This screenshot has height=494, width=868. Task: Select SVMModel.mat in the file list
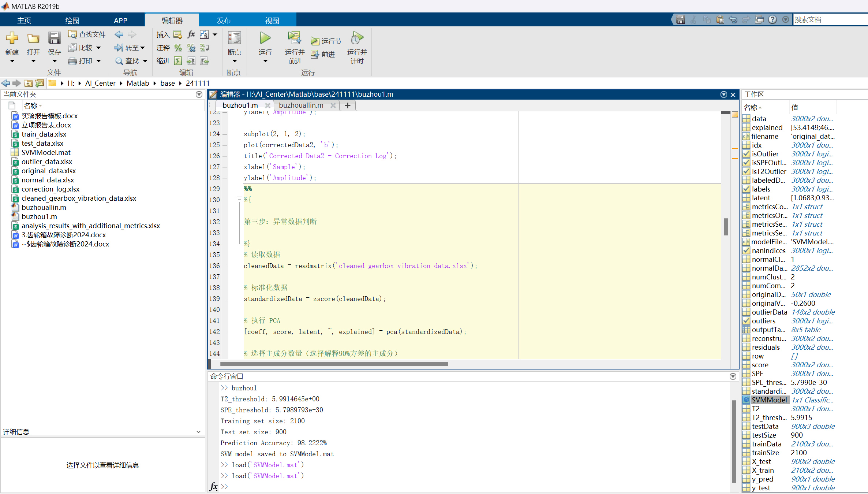pos(46,152)
